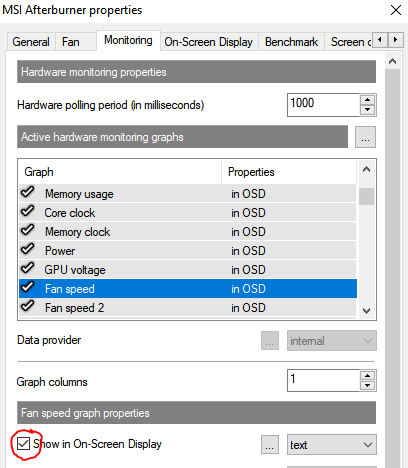Decrease the Graph columns value
This screenshot has height=468, width=408.
coord(368,385)
